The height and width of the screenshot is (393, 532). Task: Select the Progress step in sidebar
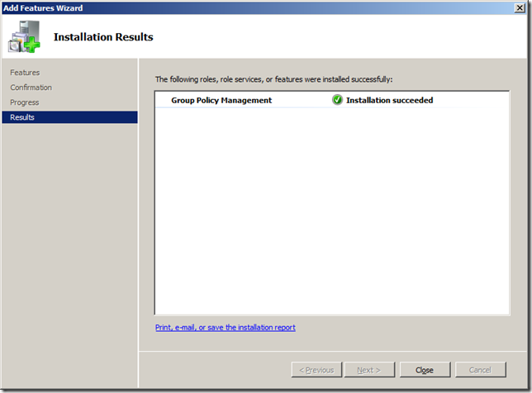pyautogui.click(x=24, y=102)
